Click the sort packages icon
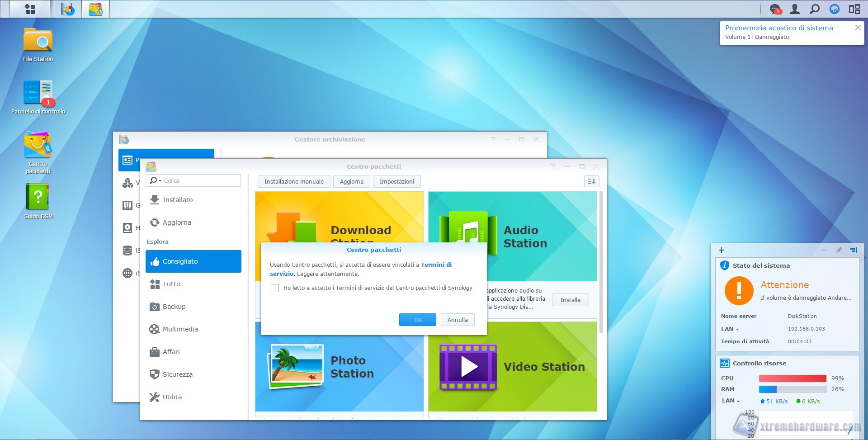The image size is (868, 440). 591,181
